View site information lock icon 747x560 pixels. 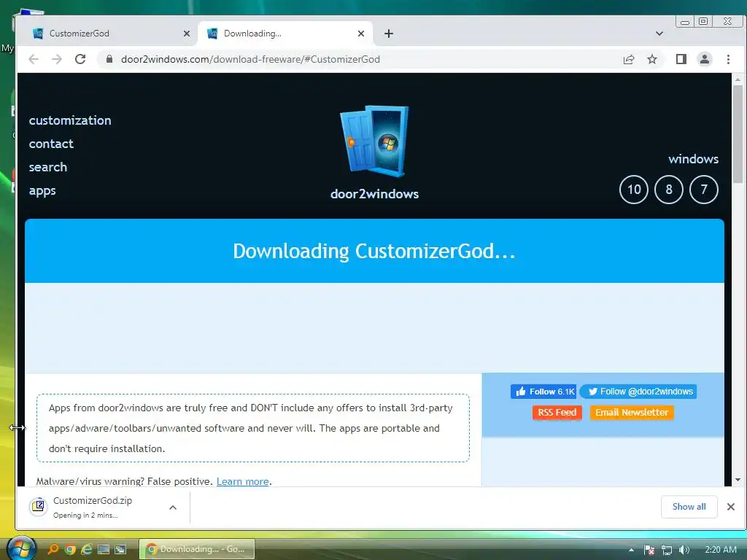click(x=109, y=59)
